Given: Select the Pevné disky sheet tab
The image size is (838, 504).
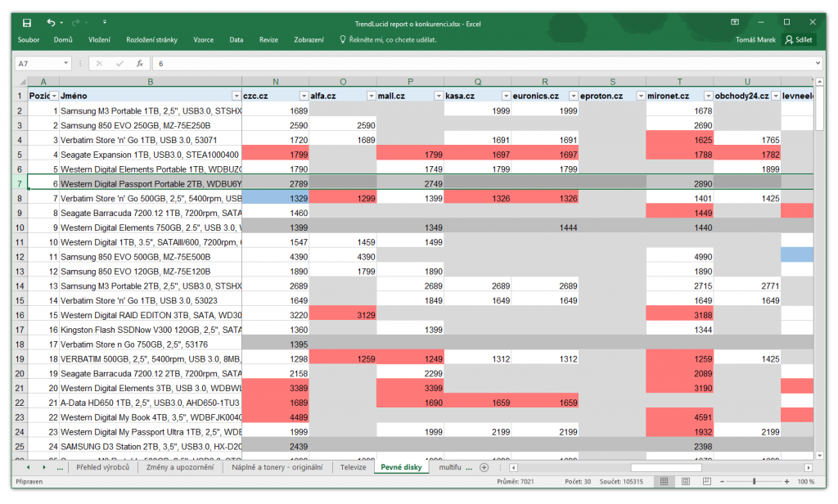Looking at the screenshot, I should click(x=401, y=467).
